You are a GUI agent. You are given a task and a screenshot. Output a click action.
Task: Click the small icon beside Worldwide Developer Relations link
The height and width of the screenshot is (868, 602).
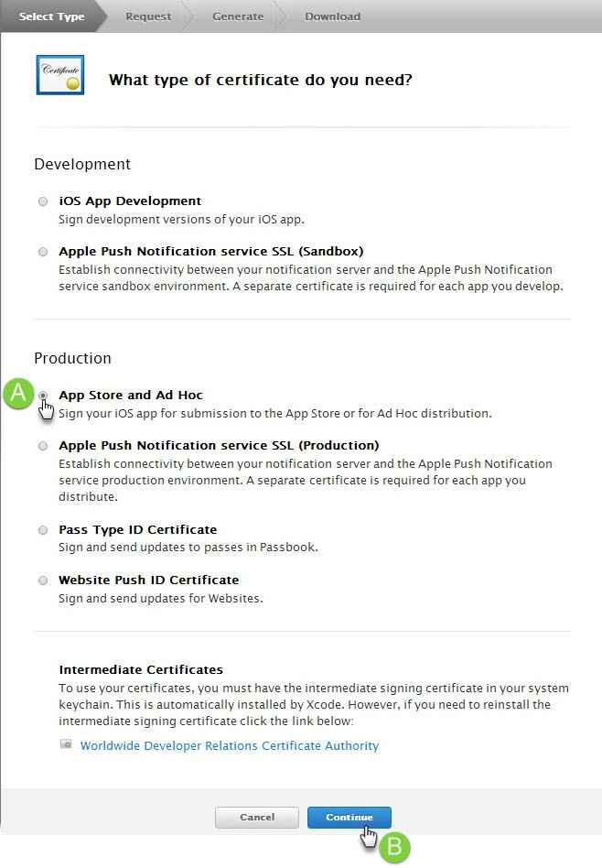(66, 744)
